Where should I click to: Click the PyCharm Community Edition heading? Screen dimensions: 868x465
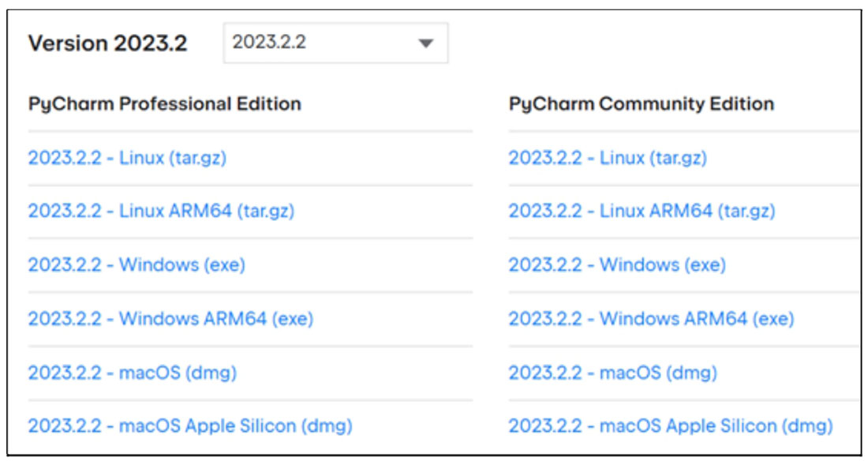(641, 104)
